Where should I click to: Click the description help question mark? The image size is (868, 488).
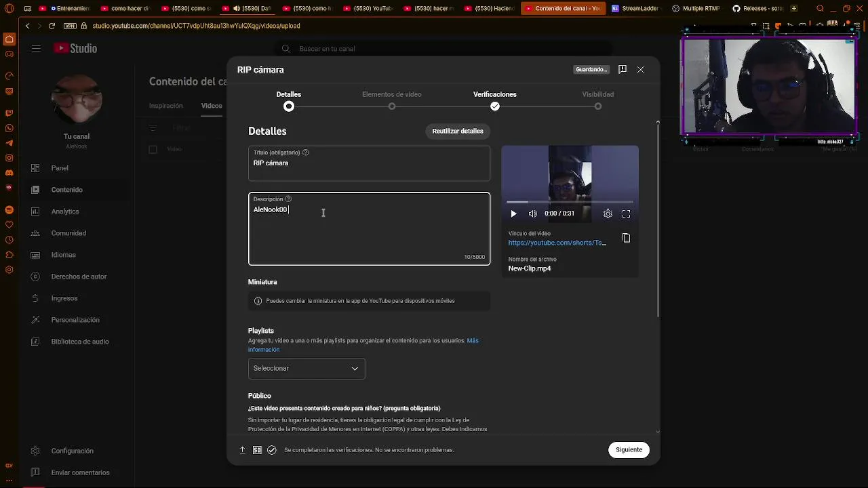pos(288,199)
